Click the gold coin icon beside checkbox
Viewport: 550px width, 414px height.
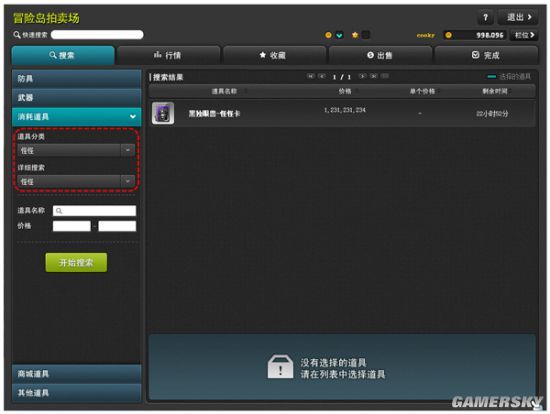(328, 35)
